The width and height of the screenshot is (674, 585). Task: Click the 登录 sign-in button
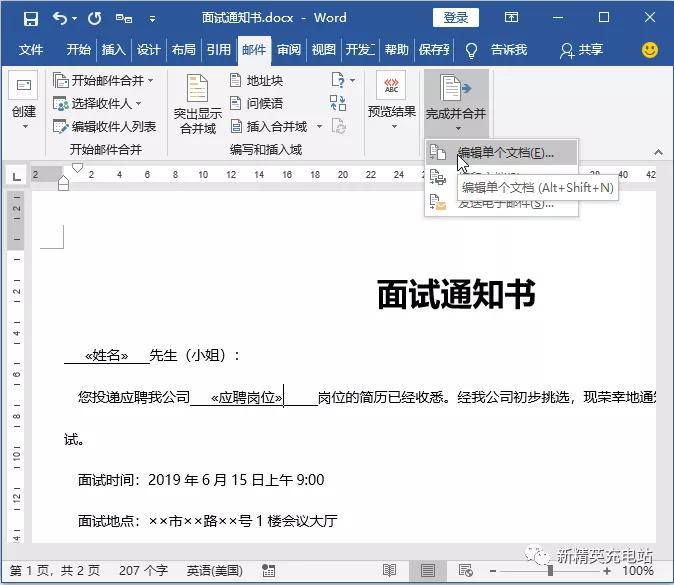coord(456,18)
